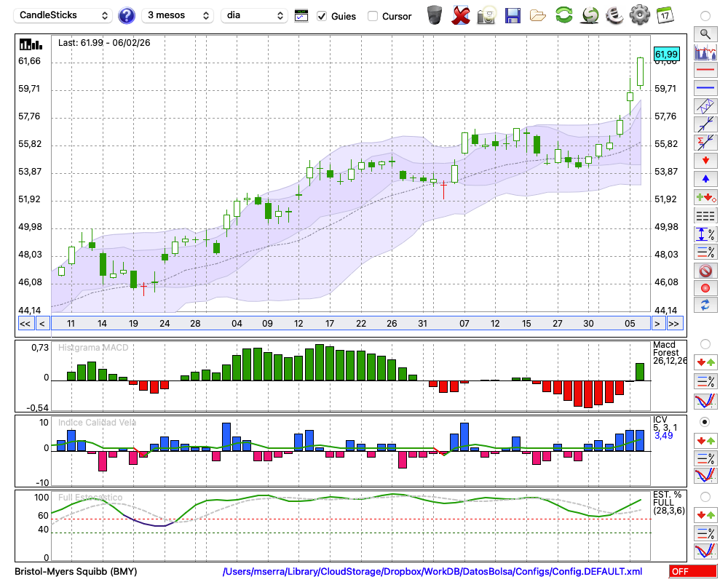Open the dia interval dropdown

254,15
